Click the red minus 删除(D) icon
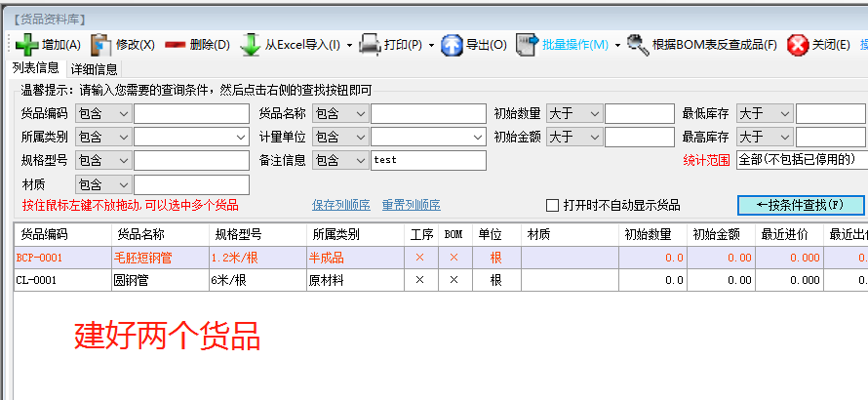This screenshot has height=400, width=868. point(176,44)
